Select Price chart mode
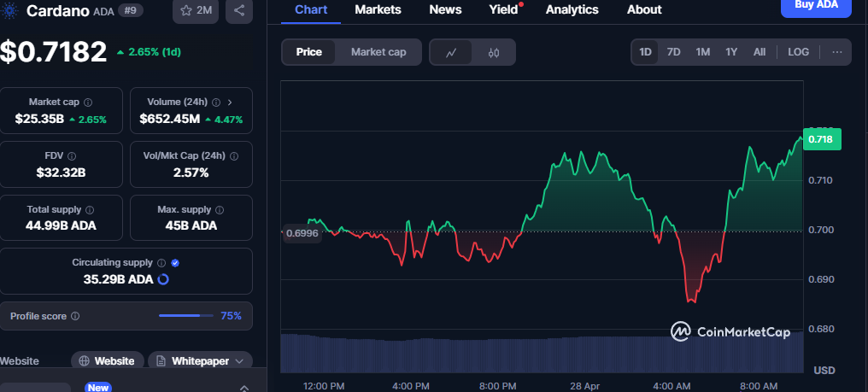This screenshot has width=868, height=392. [309, 52]
